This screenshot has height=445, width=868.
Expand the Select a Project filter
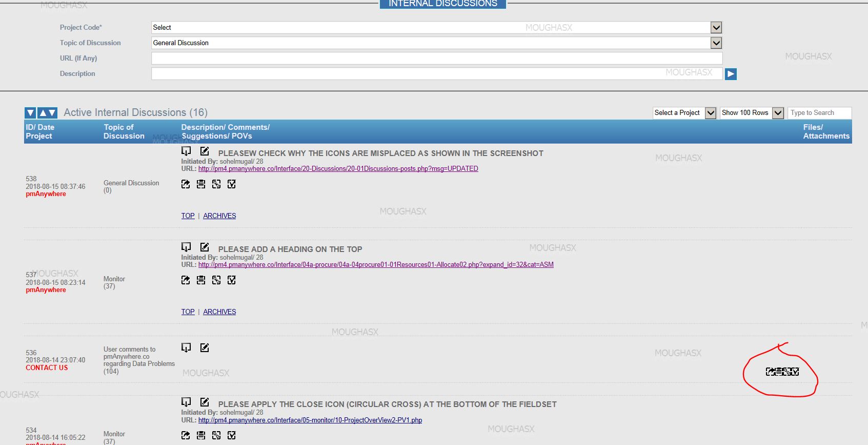(710, 113)
